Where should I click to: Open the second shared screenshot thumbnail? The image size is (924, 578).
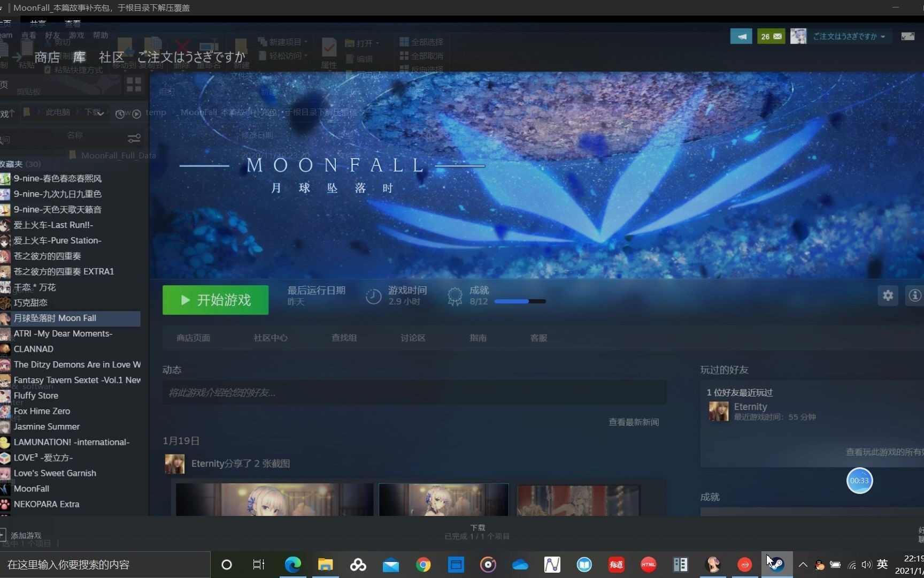[x=444, y=500]
